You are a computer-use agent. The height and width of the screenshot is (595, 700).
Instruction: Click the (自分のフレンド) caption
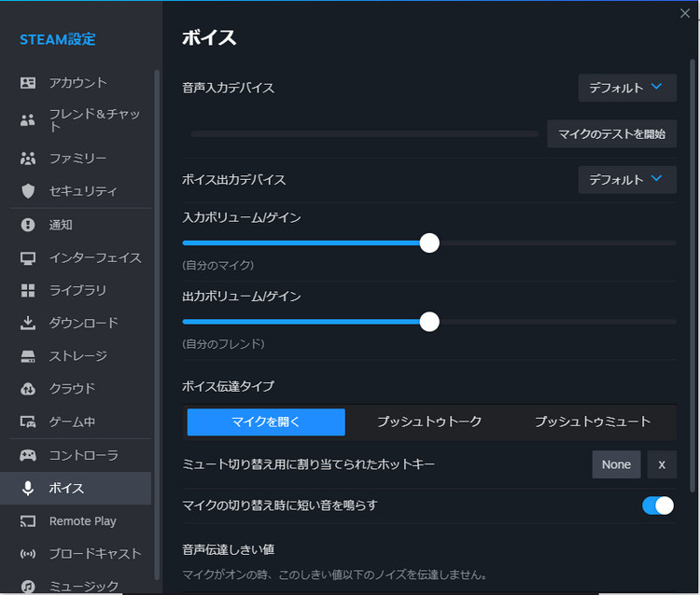223,344
